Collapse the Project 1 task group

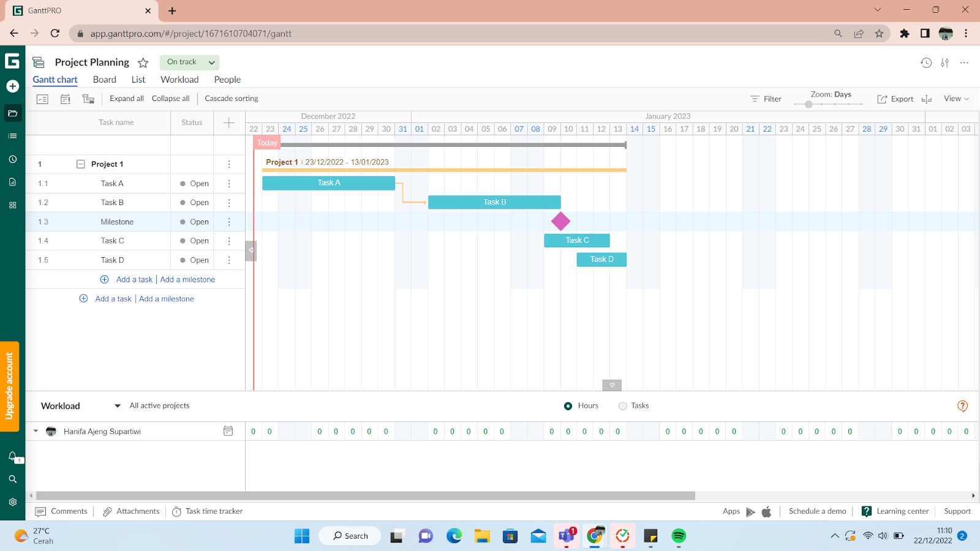pos(80,164)
